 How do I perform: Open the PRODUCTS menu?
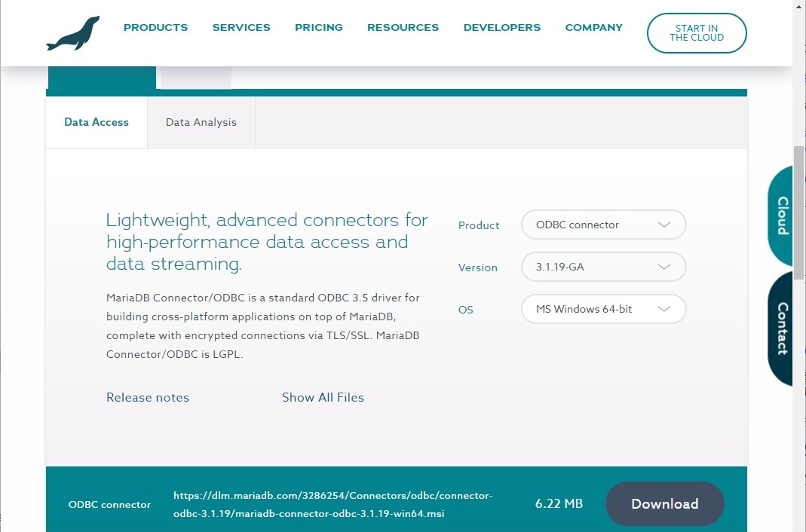(156, 28)
